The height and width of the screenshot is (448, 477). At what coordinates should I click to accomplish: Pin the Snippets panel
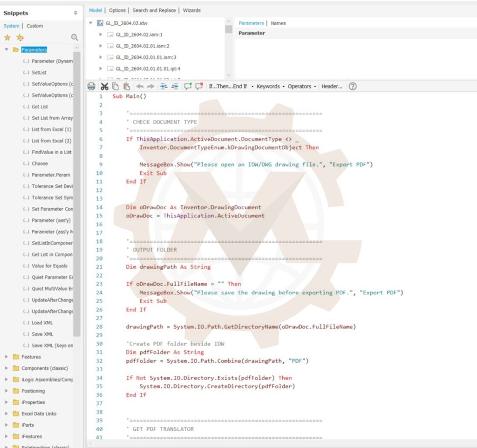[x=75, y=13]
